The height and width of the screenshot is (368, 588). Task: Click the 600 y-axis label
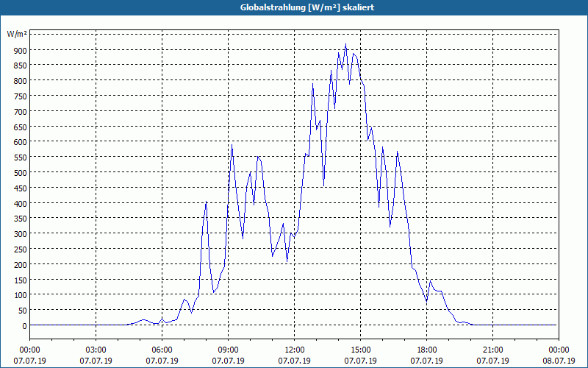pyautogui.click(x=21, y=142)
